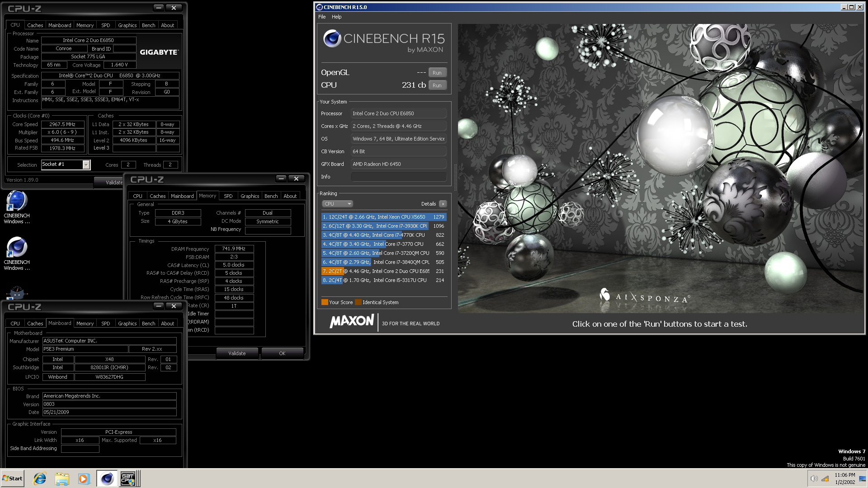Click the Details arrow button in Ranking
Image resolution: width=868 pixels, height=488 pixels.
click(x=443, y=204)
